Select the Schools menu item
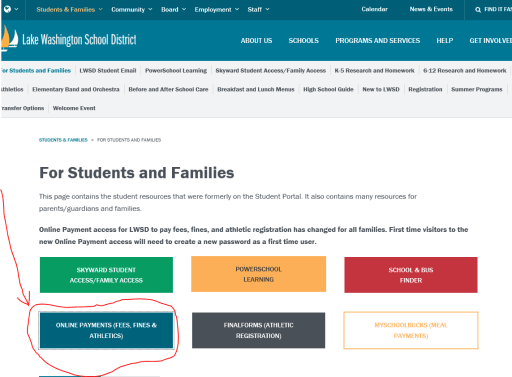Viewport: 512px width, 377px height. tap(303, 40)
